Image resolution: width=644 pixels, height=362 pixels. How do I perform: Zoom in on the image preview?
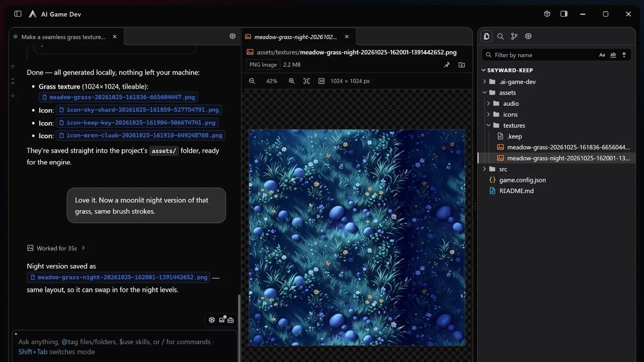click(x=292, y=81)
